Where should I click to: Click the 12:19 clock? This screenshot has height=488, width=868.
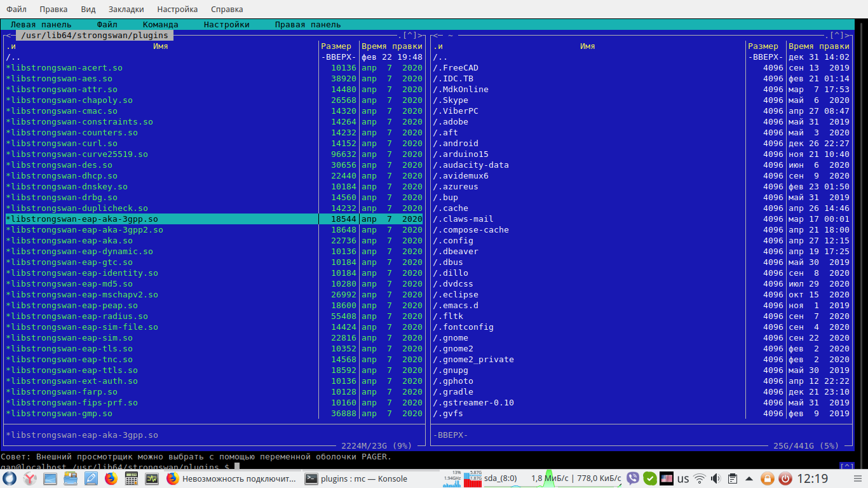point(812,478)
